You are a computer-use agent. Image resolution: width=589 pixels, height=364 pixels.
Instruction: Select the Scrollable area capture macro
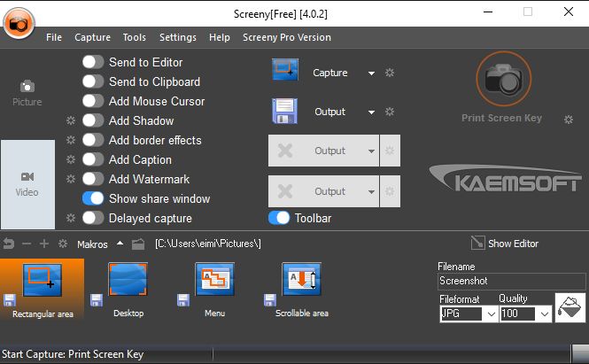[302, 290]
